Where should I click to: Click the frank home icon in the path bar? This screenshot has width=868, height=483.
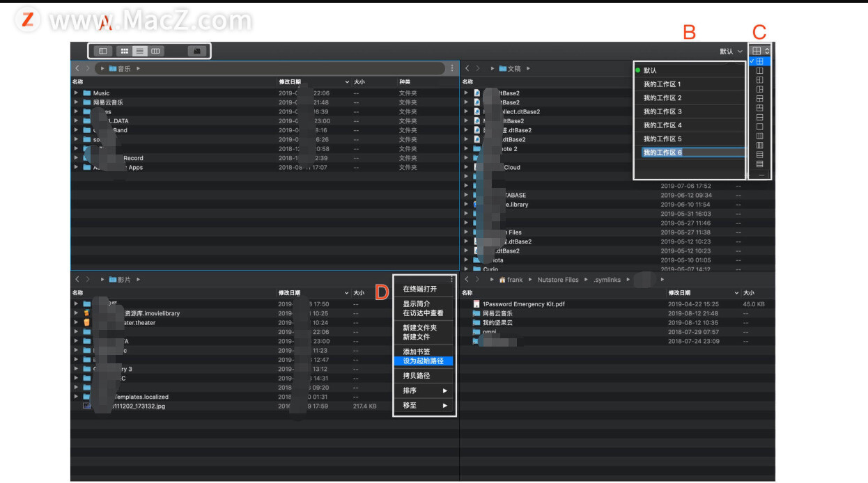tap(502, 280)
